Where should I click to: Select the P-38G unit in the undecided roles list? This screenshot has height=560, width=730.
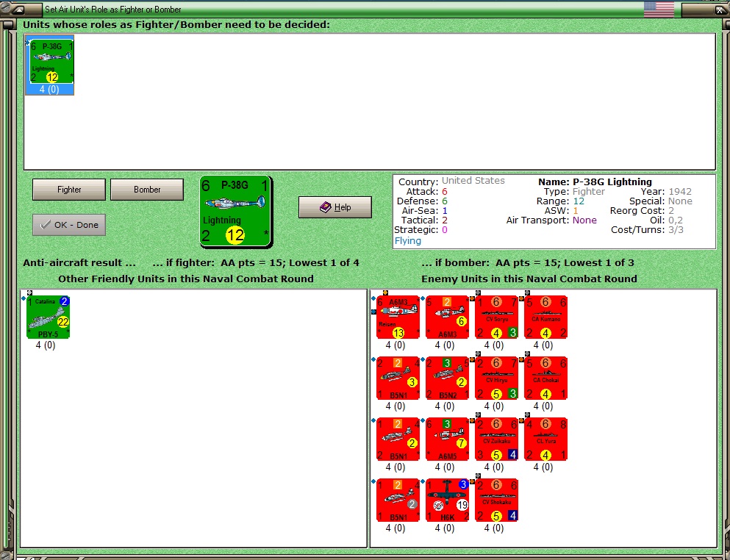49,65
